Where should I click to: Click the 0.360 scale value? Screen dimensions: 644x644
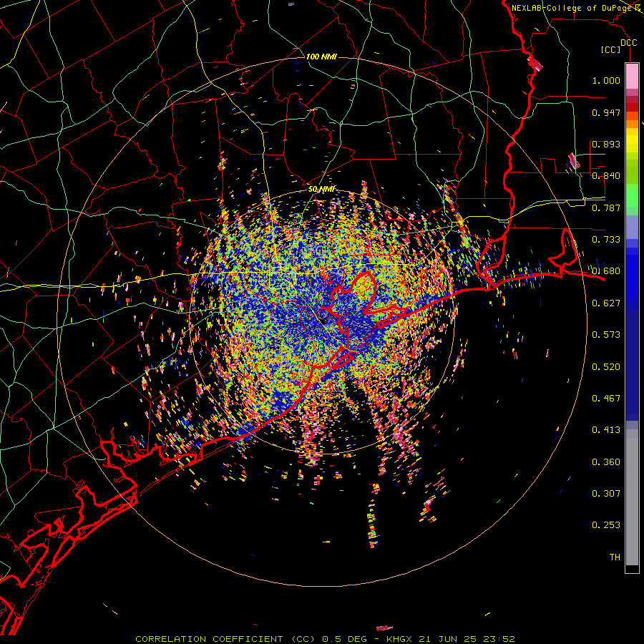606,462
